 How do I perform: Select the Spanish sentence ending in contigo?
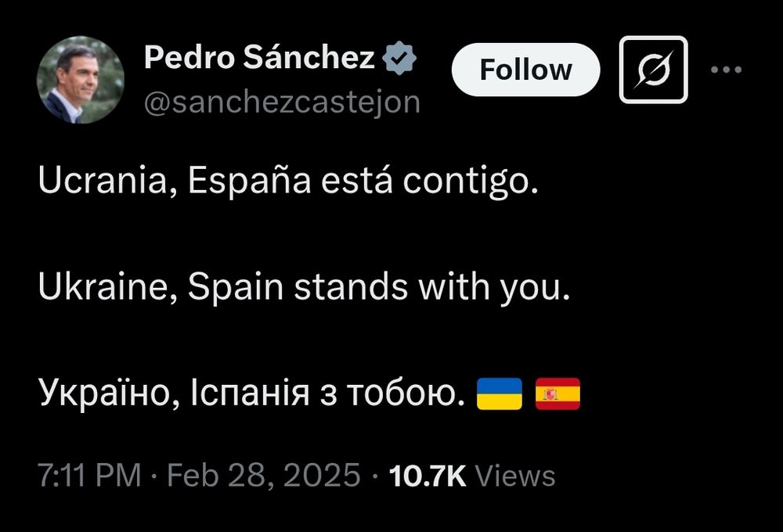coord(288,181)
